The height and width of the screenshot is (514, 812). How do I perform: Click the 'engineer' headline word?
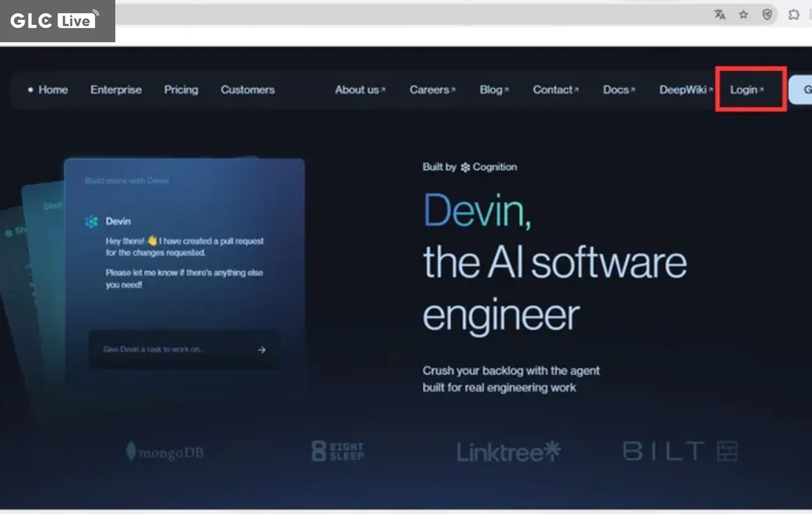(501, 316)
